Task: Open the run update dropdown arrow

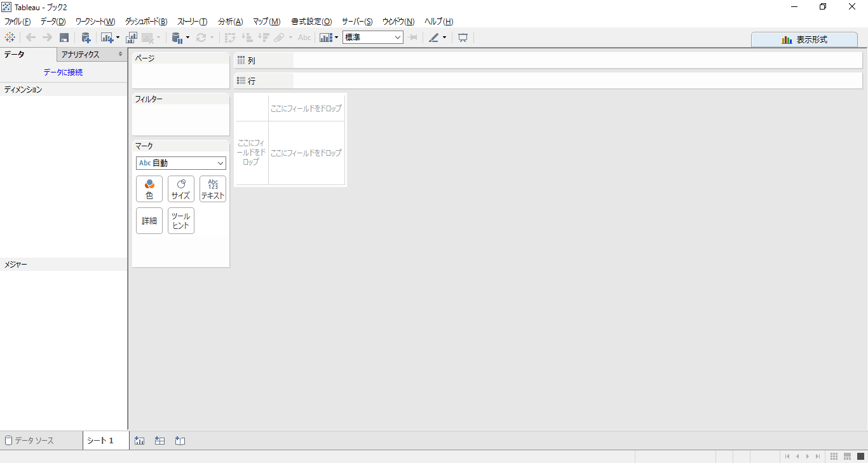Action: (212, 38)
